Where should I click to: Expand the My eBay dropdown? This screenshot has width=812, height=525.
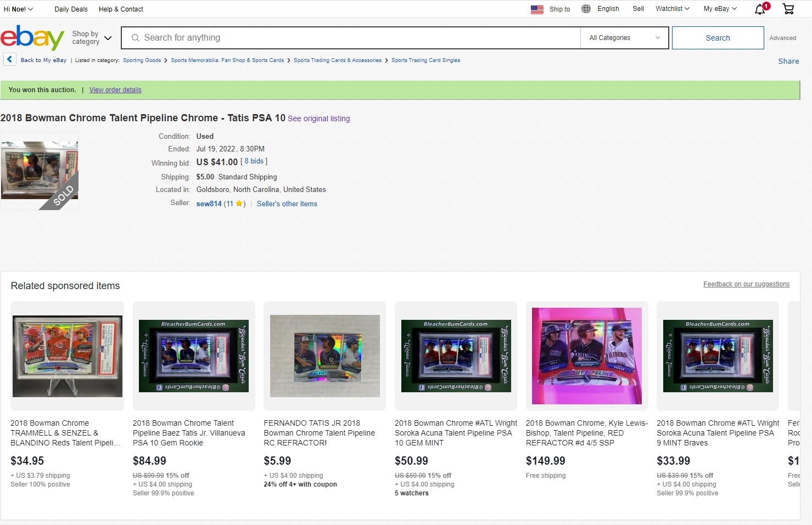point(720,9)
